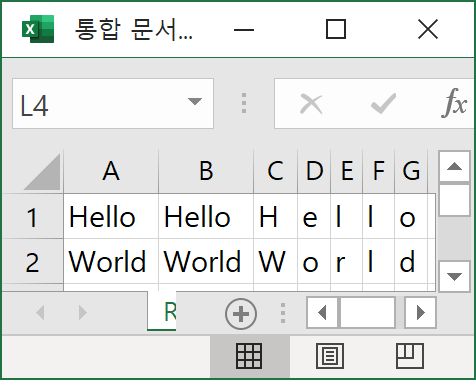The width and height of the screenshot is (476, 380).
Task: Switch to Page Layout view icon
Action: [330, 356]
